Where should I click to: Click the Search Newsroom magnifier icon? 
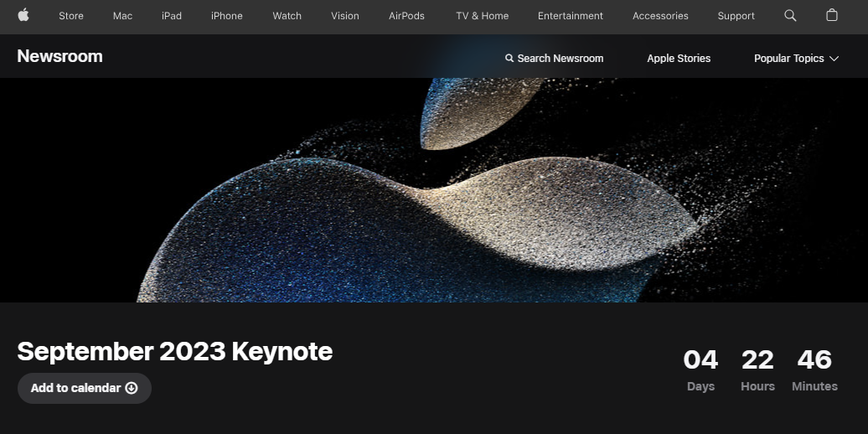pyautogui.click(x=509, y=58)
